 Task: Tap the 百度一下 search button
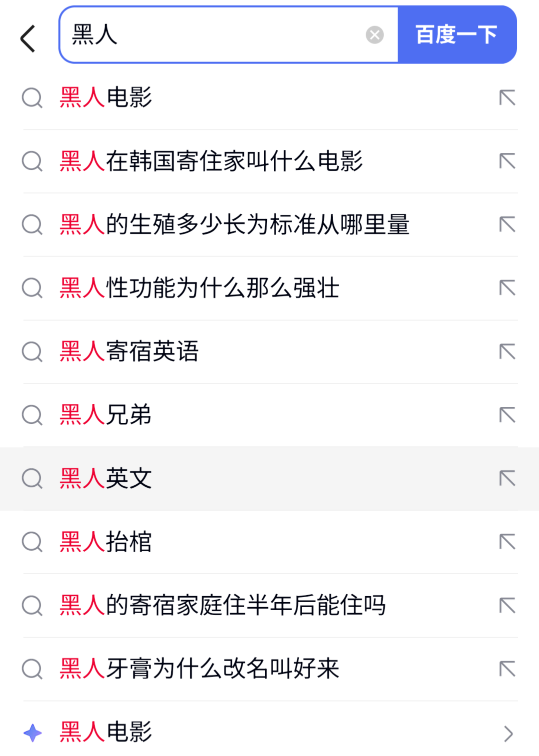pyautogui.click(x=457, y=35)
